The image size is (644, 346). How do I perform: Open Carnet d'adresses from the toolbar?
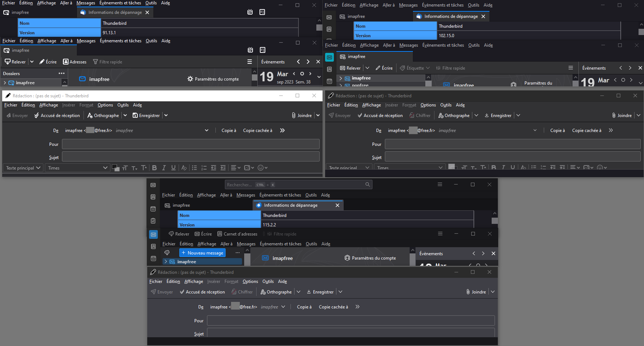pos(237,234)
